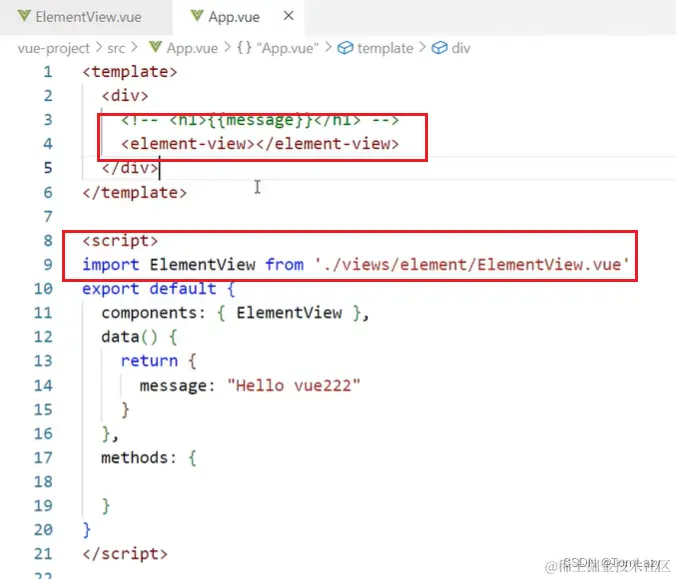Click components: { ElementView } line
Image resolution: width=676 pixels, height=579 pixels.
coord(235,313)
